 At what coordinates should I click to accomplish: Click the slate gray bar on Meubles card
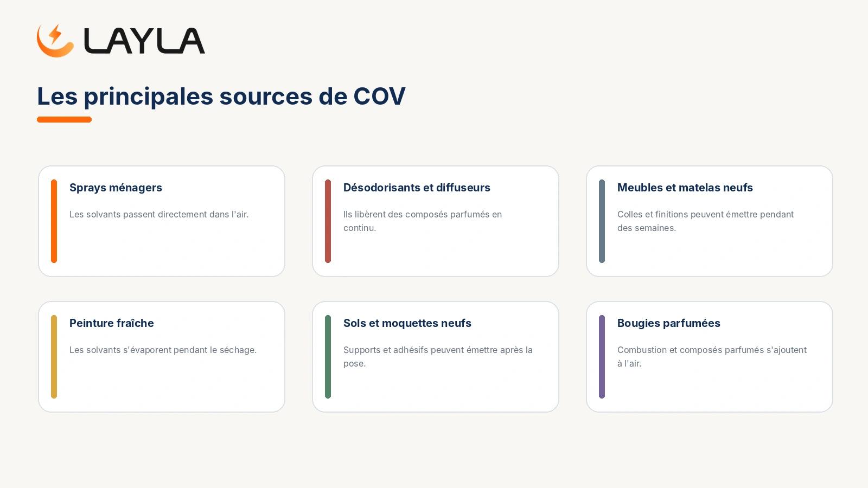click(x=602, y=221)
